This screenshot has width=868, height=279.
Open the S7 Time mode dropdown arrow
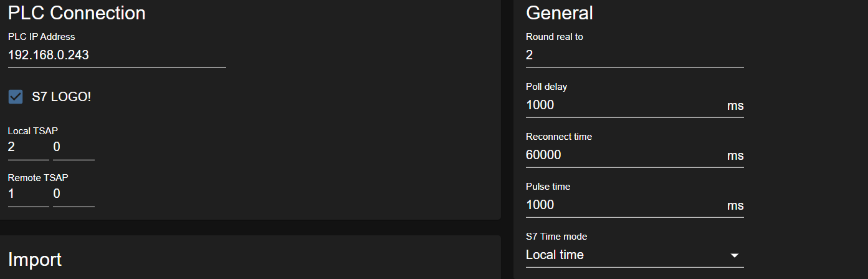tap(735, 255)
